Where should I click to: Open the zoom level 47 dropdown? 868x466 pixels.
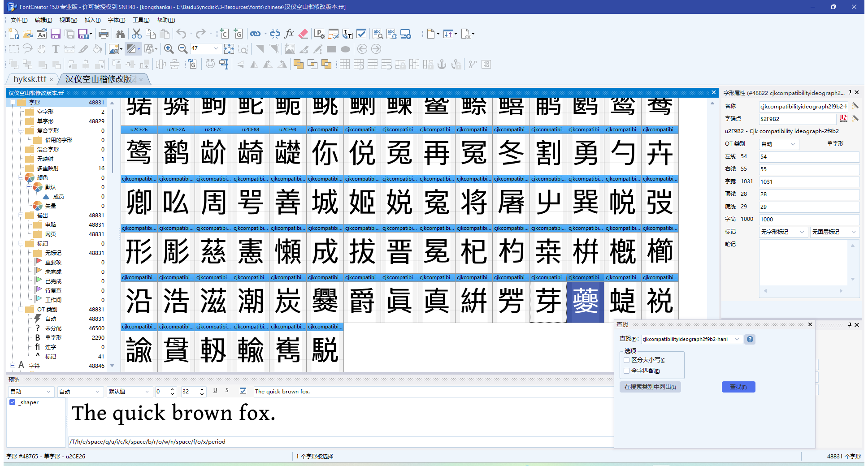[x=216, y=48]
